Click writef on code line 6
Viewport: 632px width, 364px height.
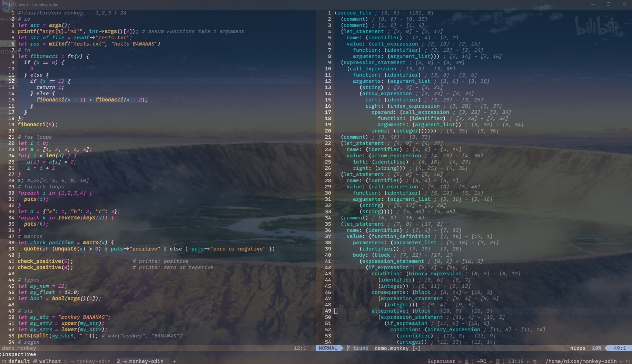pyautogui.click(x=58, y=44)
